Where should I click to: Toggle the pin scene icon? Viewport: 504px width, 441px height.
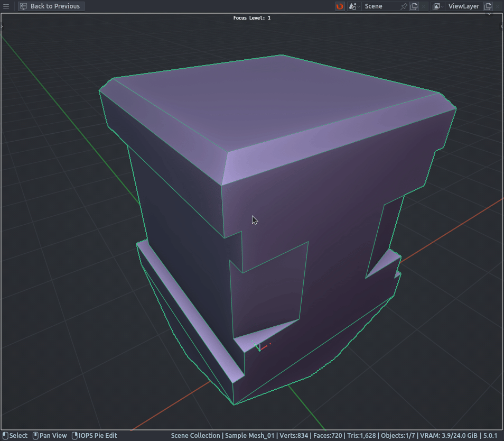404,6
